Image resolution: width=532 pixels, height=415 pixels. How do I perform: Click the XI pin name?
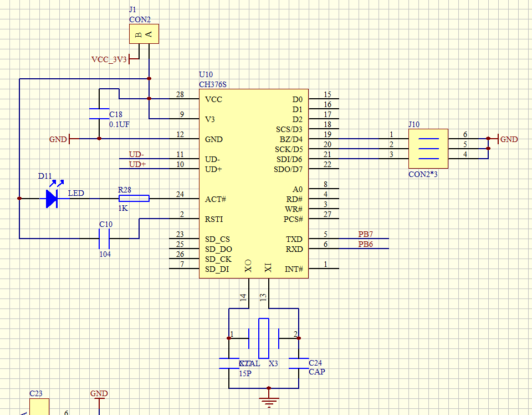tap(268, 267)
